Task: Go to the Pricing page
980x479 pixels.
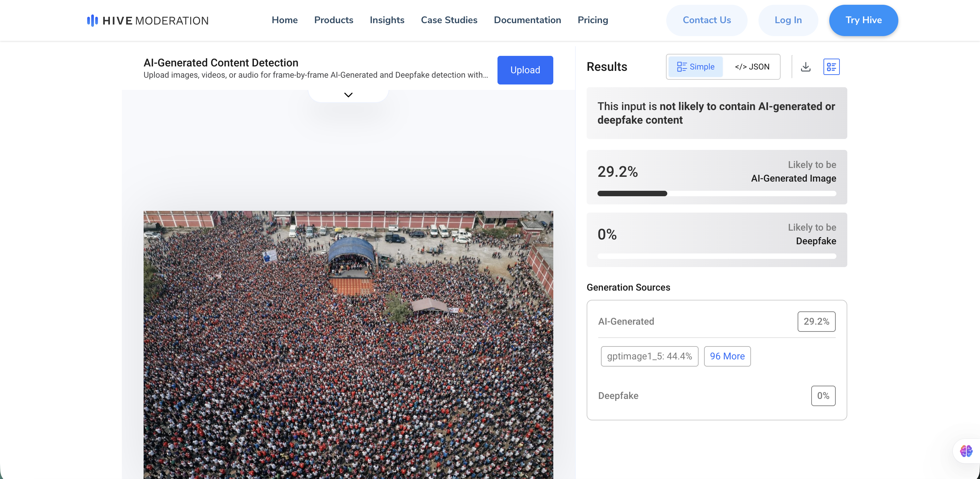Action: [592, 20]
